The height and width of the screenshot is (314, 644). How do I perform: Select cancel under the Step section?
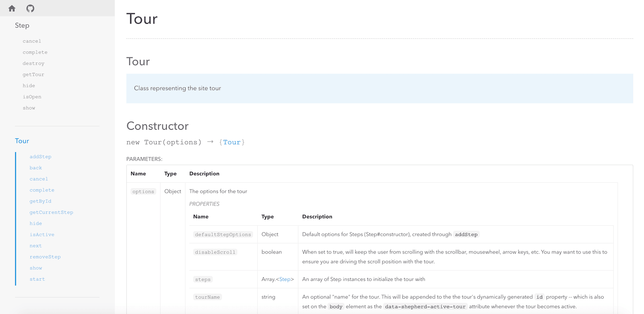click(x=32, y=41)
